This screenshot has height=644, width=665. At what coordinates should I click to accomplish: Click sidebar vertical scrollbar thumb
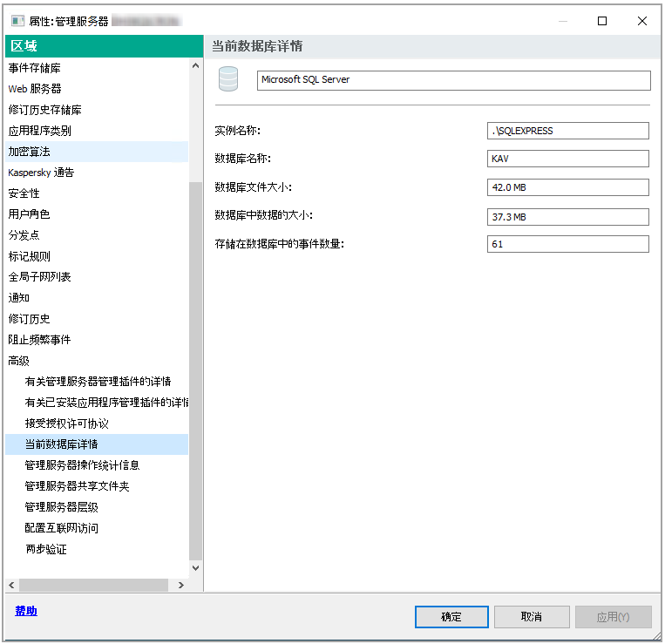pos(195,371)
